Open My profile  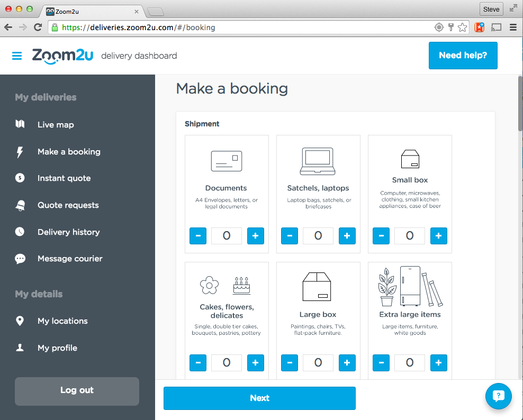coord(57,348)
